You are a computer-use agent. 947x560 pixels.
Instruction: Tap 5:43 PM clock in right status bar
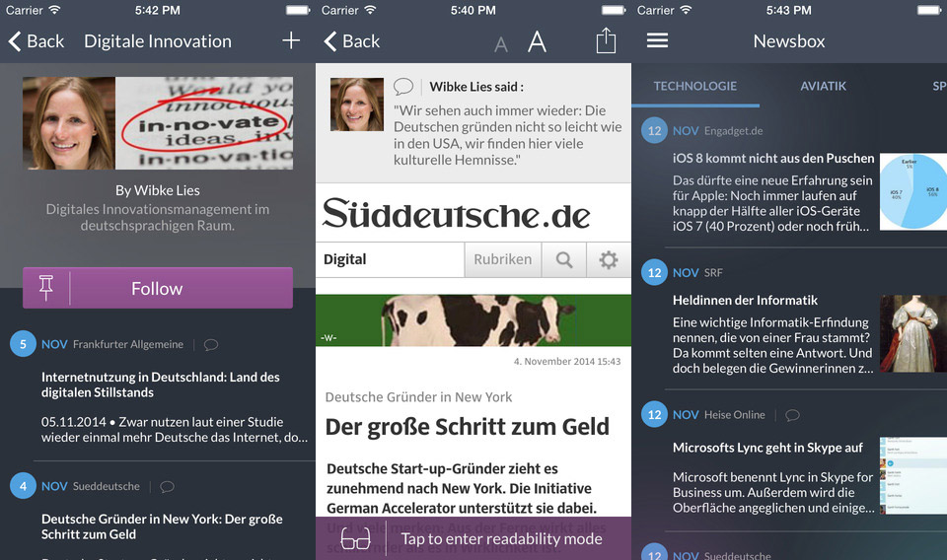pos(789,10)
